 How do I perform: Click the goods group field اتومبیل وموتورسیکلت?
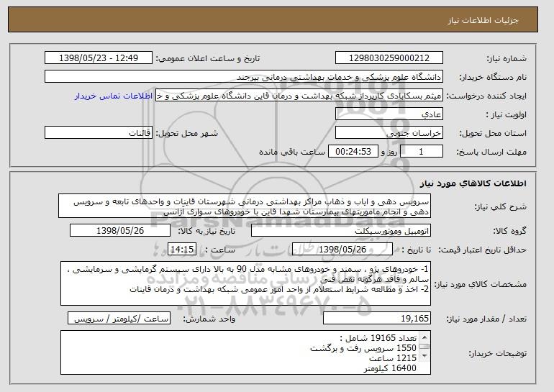point(341,231)
